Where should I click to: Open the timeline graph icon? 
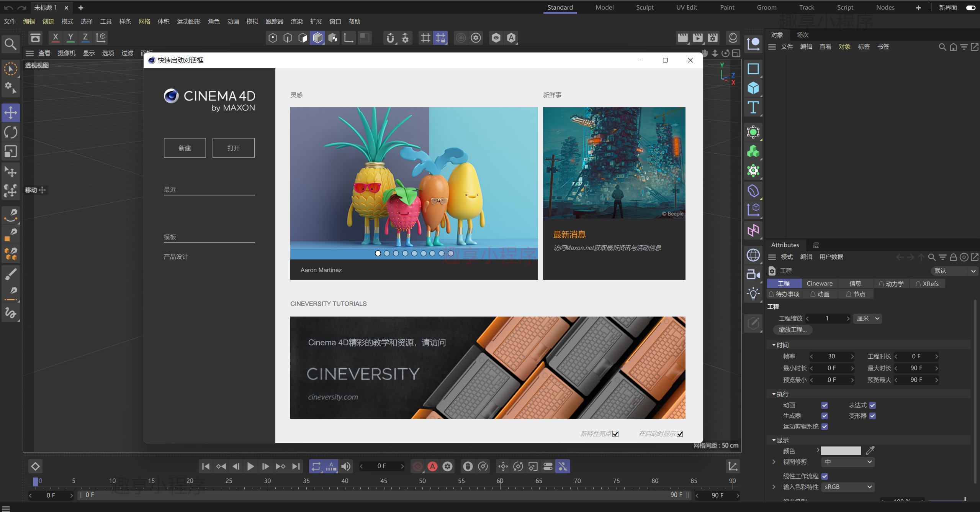(733, 466)
